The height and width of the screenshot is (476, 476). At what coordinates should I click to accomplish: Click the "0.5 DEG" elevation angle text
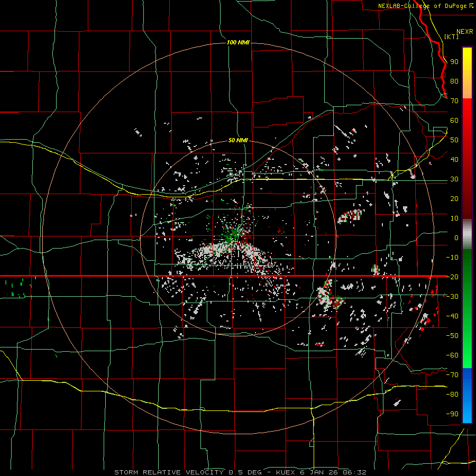(x=245, y=472)
